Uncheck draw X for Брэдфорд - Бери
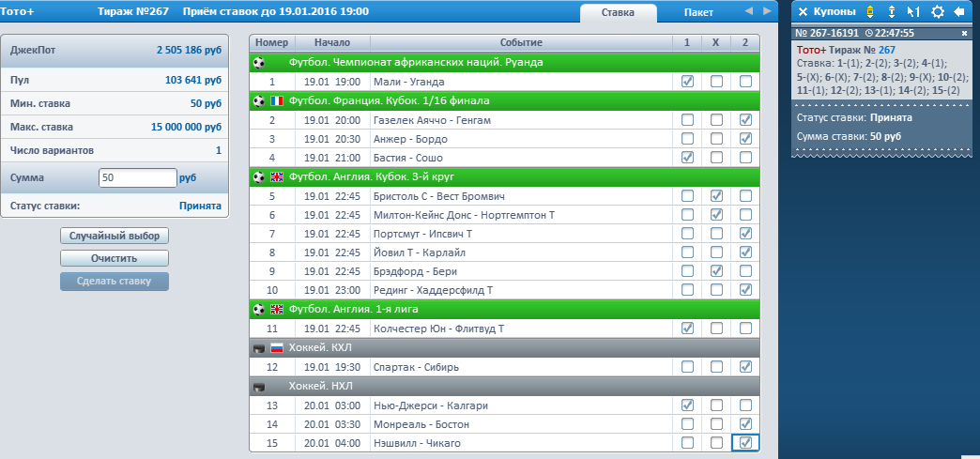Screen dimensions: 980x459 pos(716,271)
